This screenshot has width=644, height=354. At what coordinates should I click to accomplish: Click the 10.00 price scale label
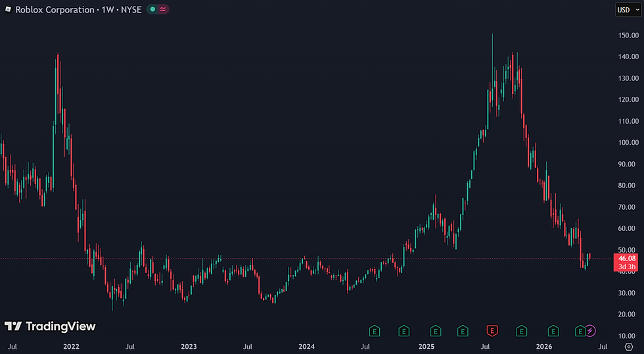pos(627,336)
